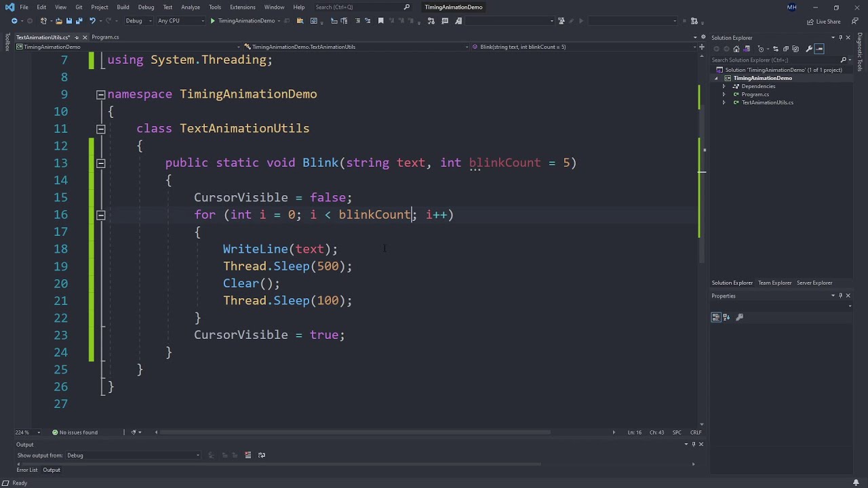Toggle the Show All Files icon
Image resolution: width=868 pixels, height=488 pixels.
[x=795, y=49]
